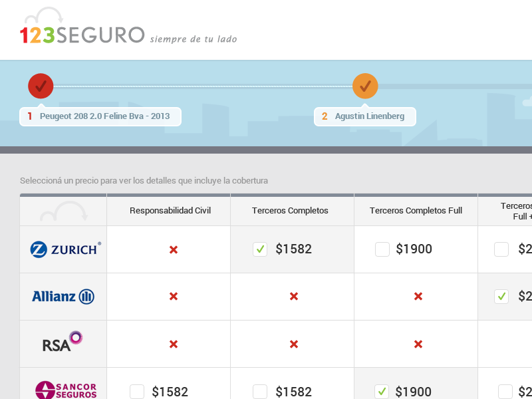The width and height of the screenshot is (532, 399).
Task: Check Zurich Terceros Completos Full $1900 checkbox
Action: pyautogui.click(x=382, y=249)
